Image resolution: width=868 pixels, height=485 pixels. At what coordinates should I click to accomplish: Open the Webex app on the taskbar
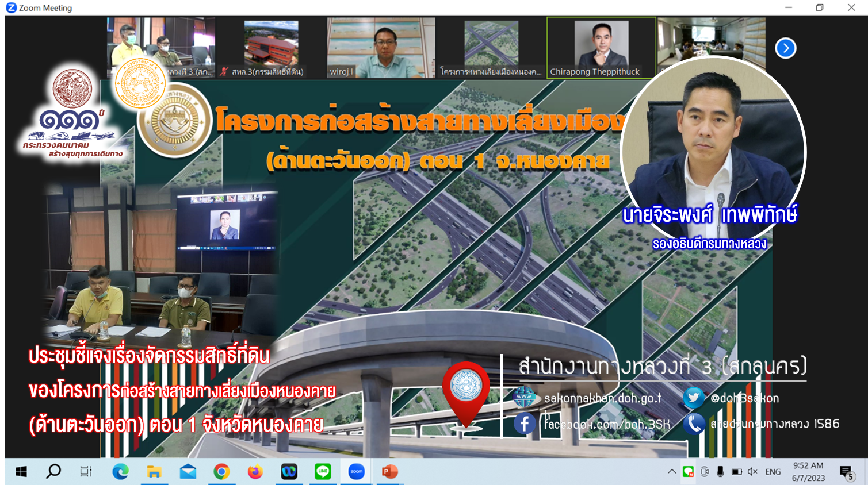(289, 472)
